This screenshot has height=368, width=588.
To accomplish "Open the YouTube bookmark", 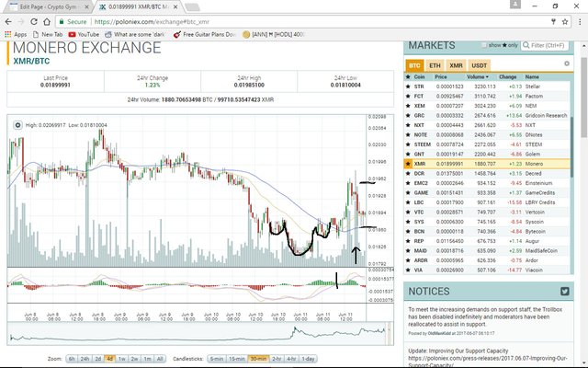I will pyautogui.click(x=84, y=35).
